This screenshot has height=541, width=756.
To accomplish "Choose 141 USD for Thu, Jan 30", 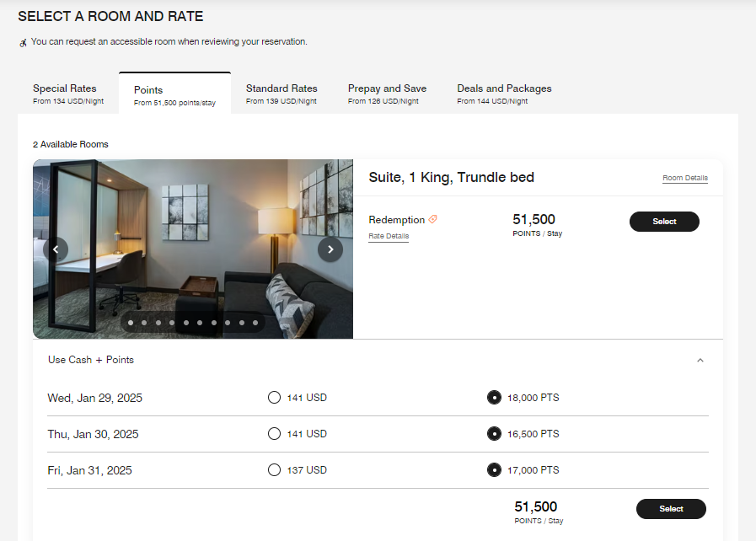I will point(274,433).
